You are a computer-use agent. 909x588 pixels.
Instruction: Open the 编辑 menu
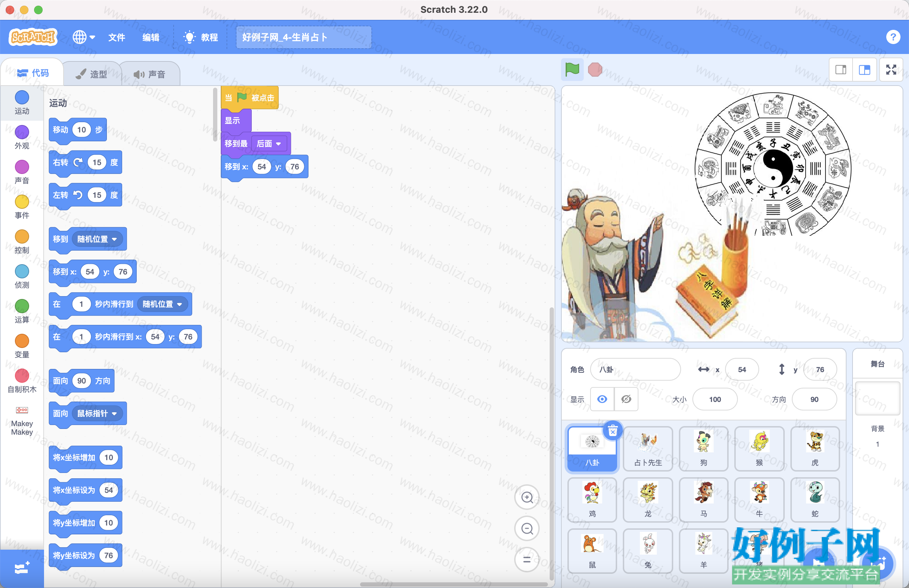(x=151, y=37)
